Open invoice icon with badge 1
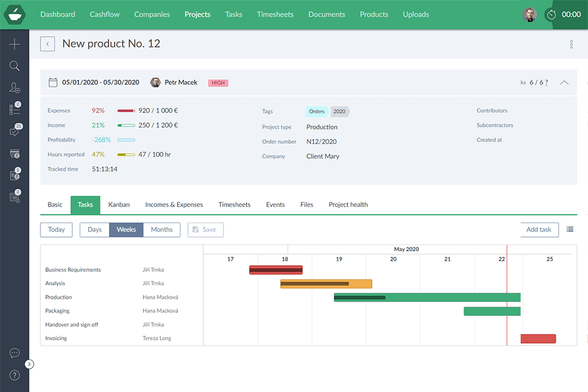Viewport: 588px width, 392px height. click(15, 175)
